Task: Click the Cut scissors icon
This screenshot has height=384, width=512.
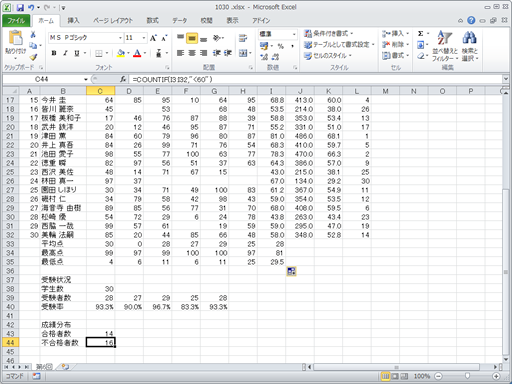Action: click(x=33, y=34)
